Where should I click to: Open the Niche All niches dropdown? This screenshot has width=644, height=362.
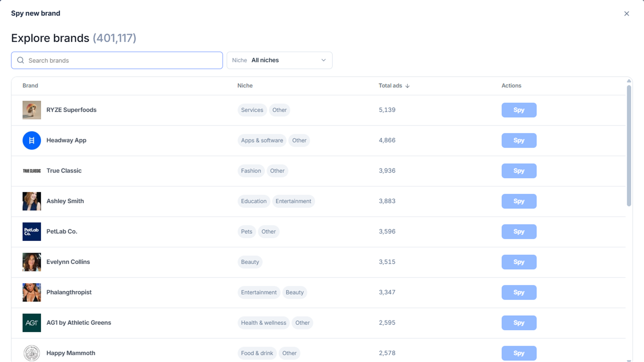[x=279, y=60]
